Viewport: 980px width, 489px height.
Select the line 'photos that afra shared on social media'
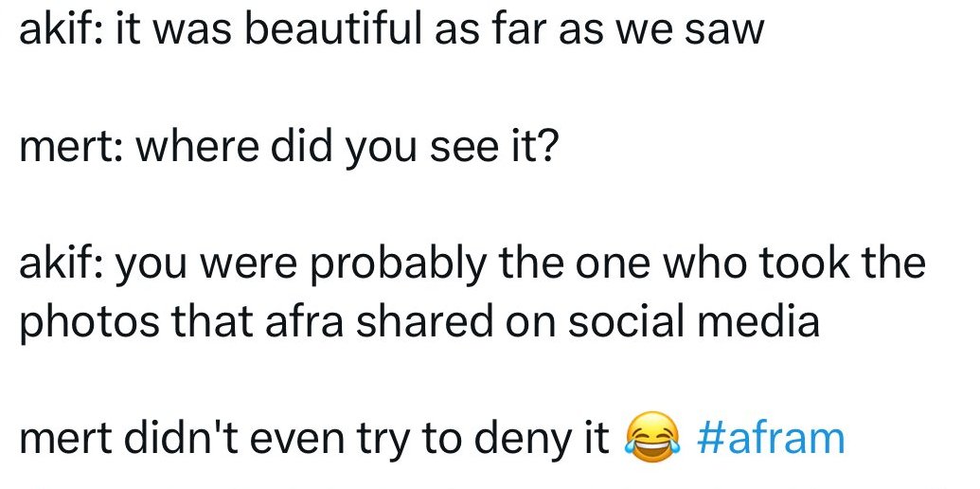click(419, 322)
